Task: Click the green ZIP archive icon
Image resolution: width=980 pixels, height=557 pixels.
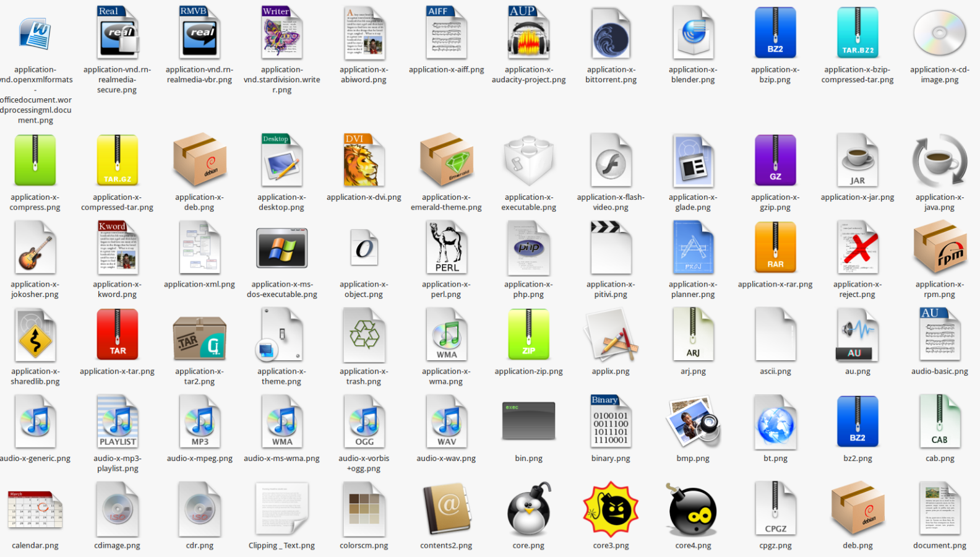Action: point(528,335)
